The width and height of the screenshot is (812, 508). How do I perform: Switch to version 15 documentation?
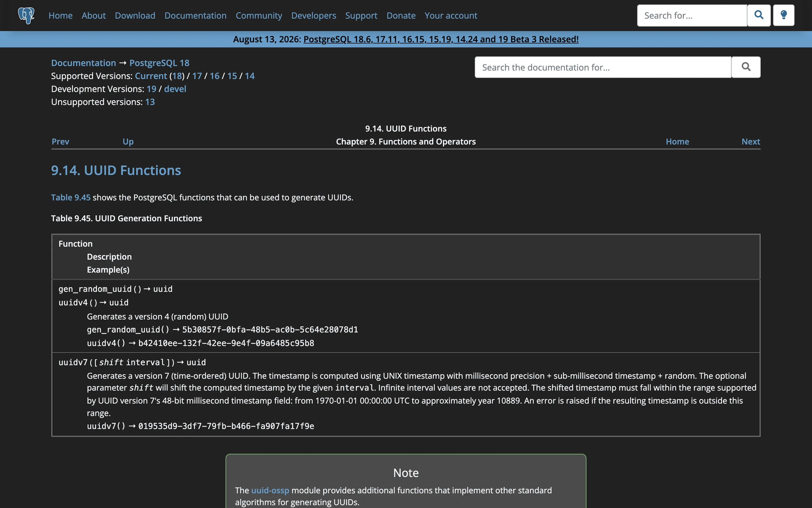[x=232, y=76]
